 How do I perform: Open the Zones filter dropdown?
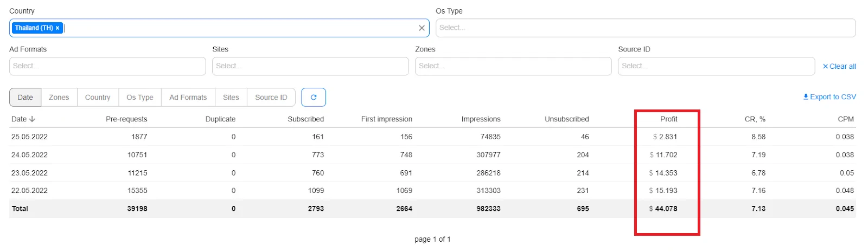(513, 66)
